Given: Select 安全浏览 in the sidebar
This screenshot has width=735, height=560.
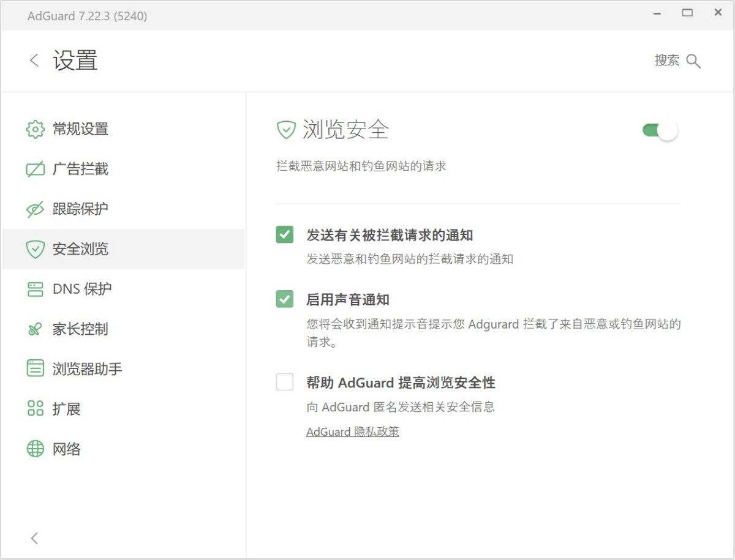Looking at the screenshot, I should pos(80,249).
